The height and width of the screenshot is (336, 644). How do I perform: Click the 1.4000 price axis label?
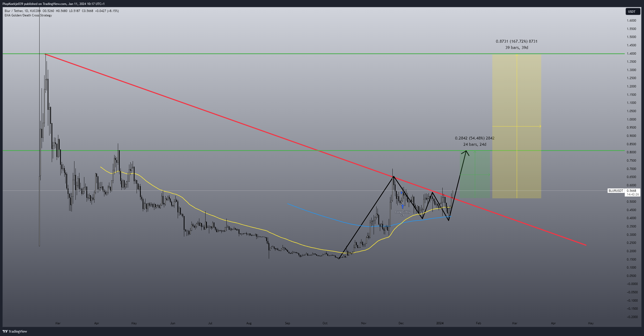(x=631, y=54)
